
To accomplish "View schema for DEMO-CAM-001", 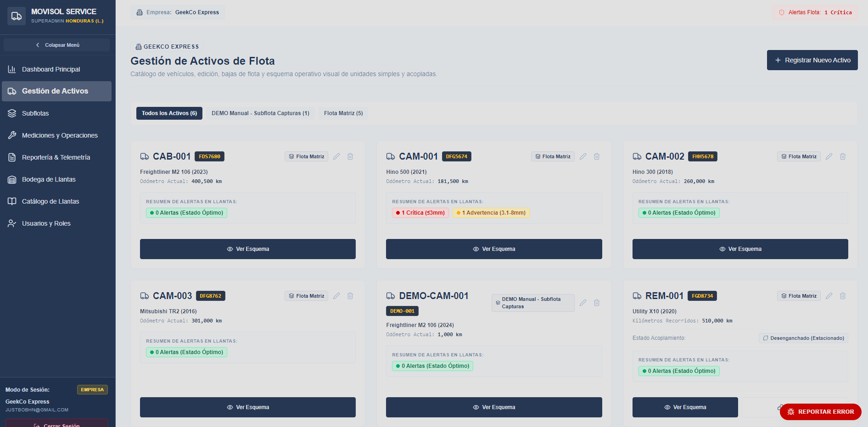I will pos(494,407).
